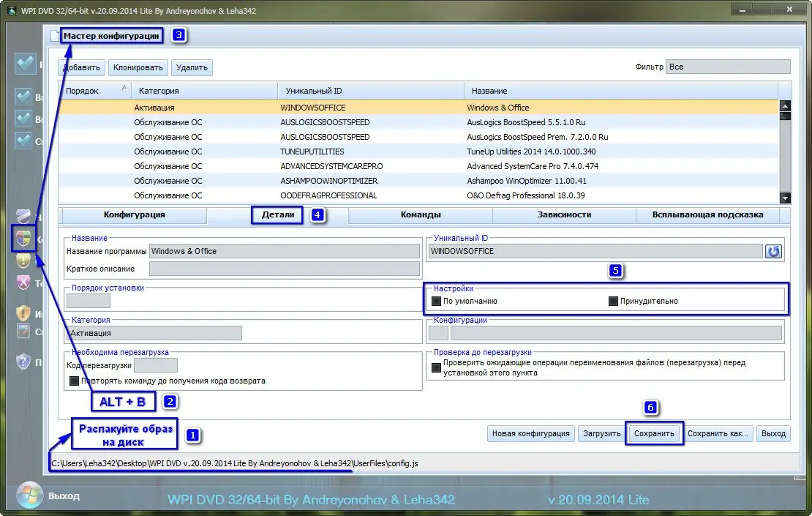Click the Загрузить button
Screen dimensions: 812x516
(602, 433)
